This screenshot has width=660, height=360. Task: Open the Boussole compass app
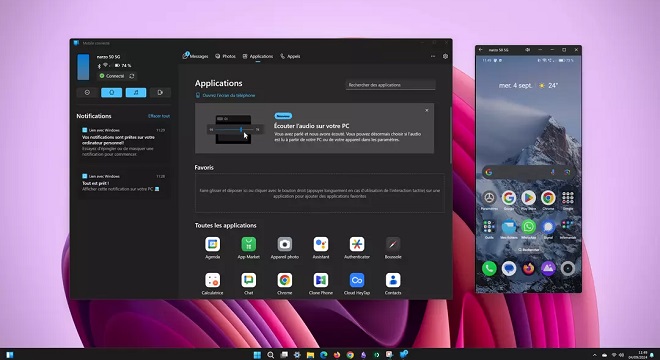pos(393,248)
